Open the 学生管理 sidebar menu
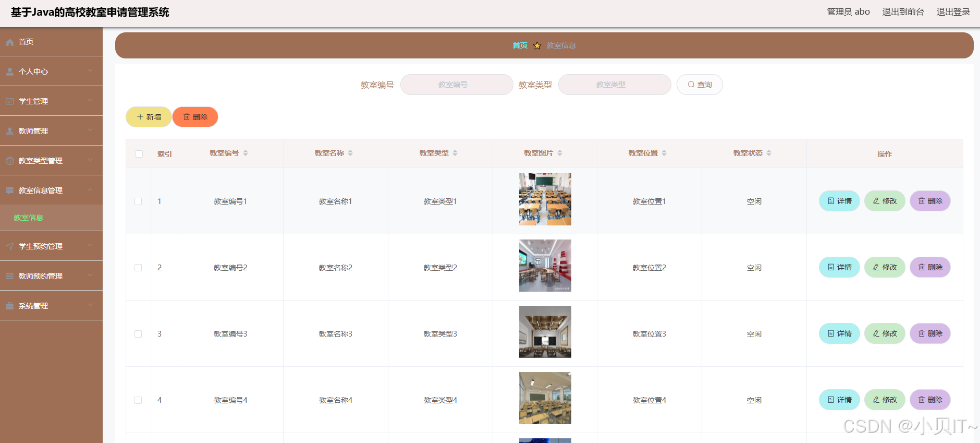This screenshot has width=980, height=443. coord(51,101)
